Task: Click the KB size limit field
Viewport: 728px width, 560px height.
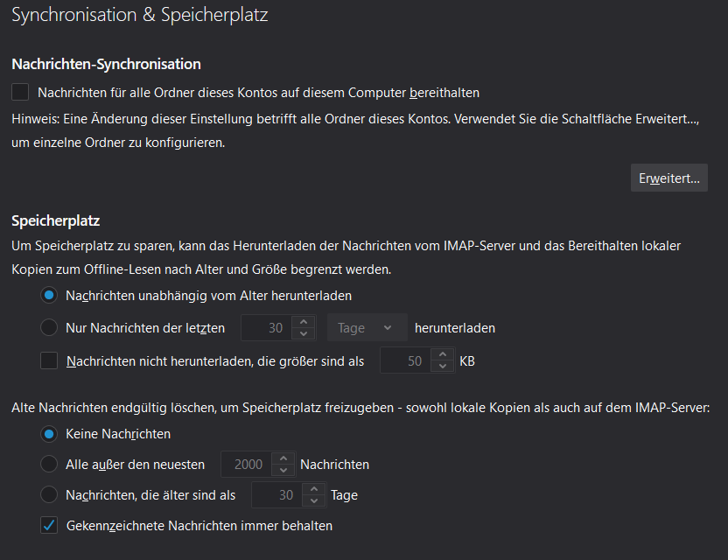Action: click(407, 360)
